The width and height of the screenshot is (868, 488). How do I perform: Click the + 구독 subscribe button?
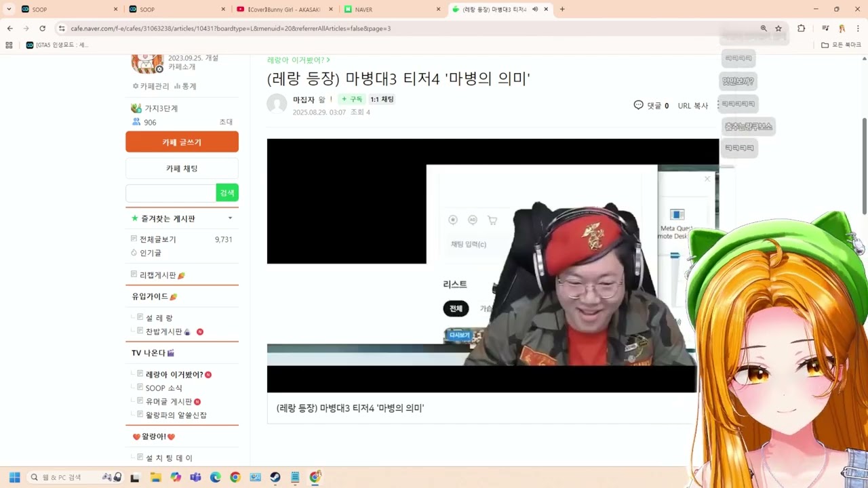tap(352, 99)
